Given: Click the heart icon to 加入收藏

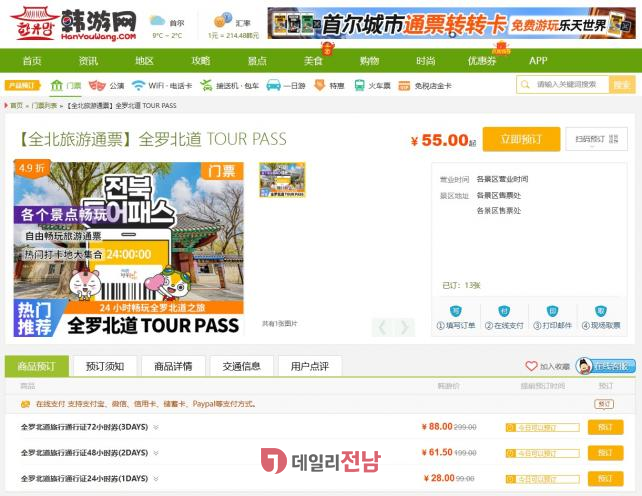Looking at the screenshot, I should (531, 367).
